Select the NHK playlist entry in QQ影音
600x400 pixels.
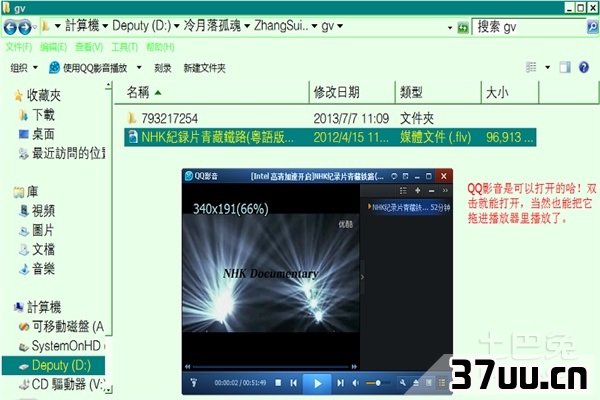409,207
